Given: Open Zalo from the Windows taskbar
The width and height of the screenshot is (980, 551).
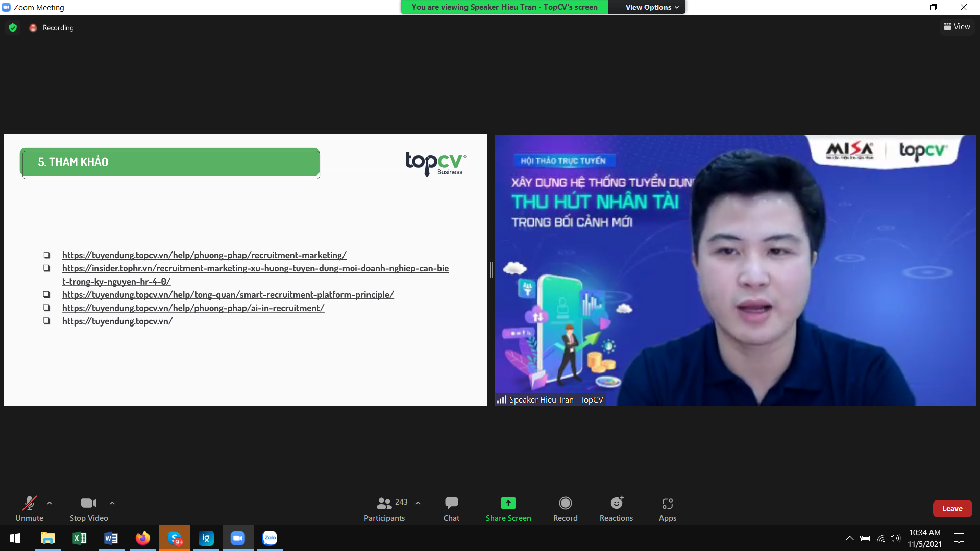Looking at the screenshot, I should tap(269, 538).
